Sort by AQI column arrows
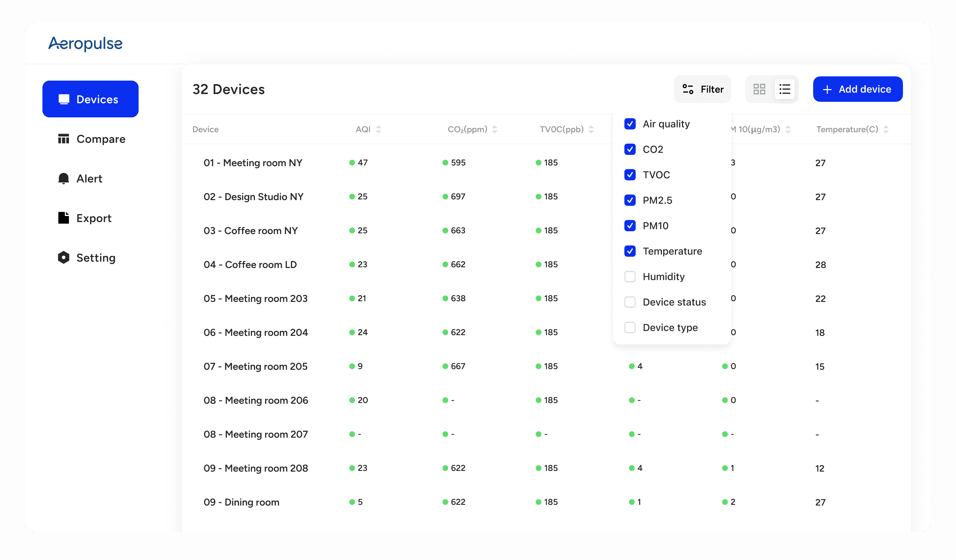This screenshot has width=956, height=560. coord(379,129)
